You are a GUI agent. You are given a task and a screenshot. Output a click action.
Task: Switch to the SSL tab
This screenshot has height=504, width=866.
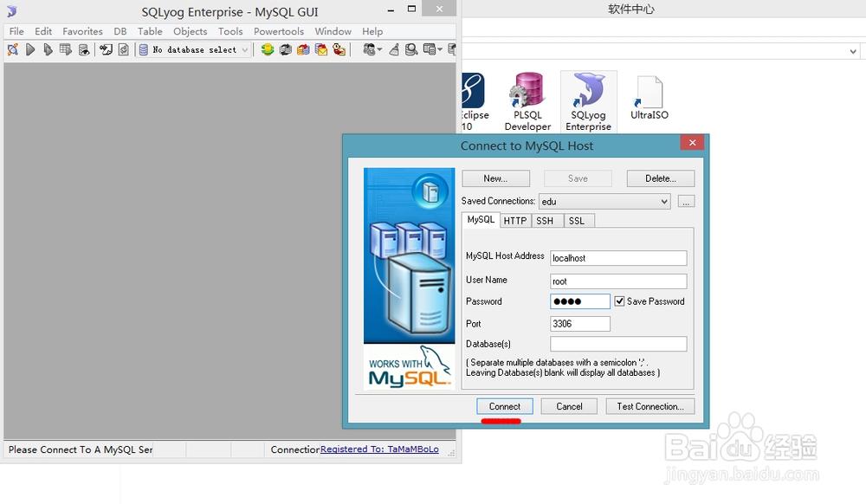click(577, 221)
